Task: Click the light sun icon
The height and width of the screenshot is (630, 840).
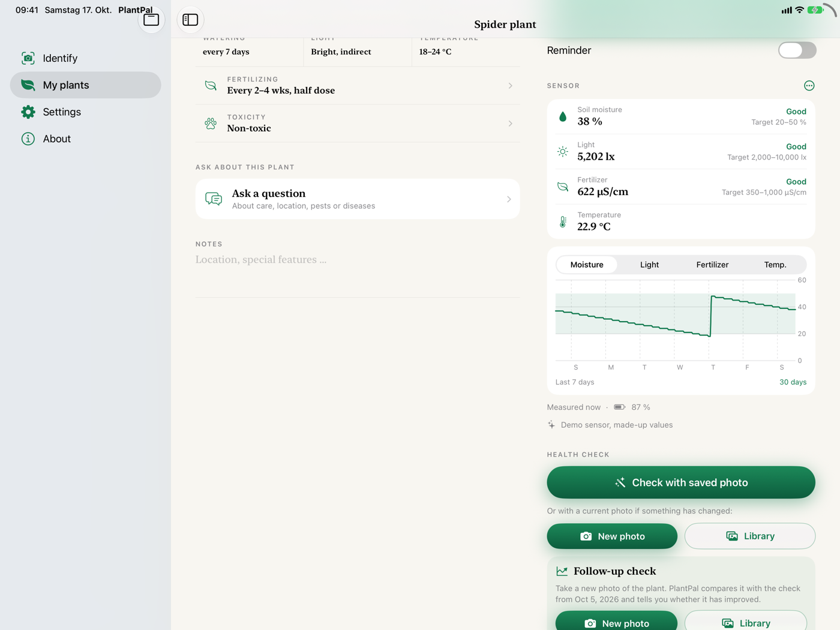Action: pyautogui.click(x=563, y=152)
